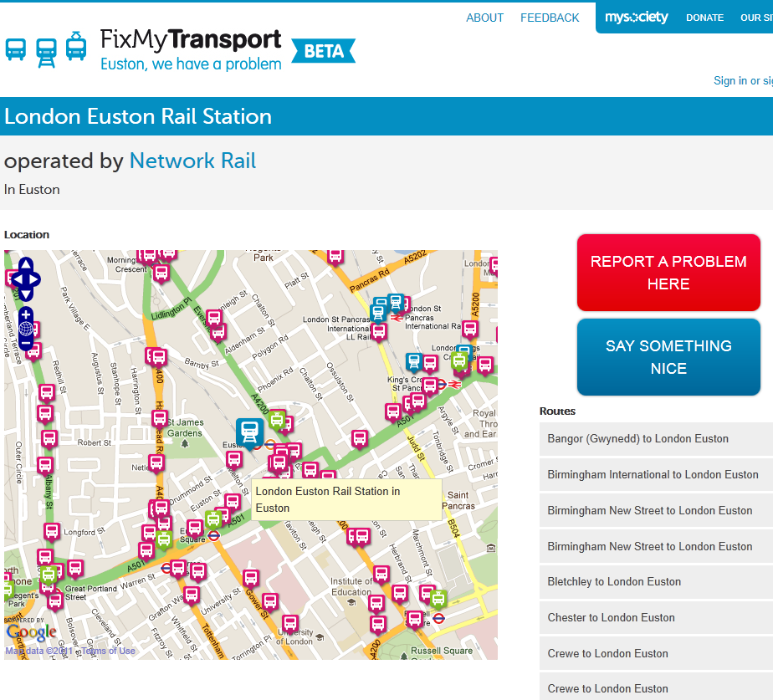Open the About page
This screenshot has width=773, height=700.
[484, 18]
